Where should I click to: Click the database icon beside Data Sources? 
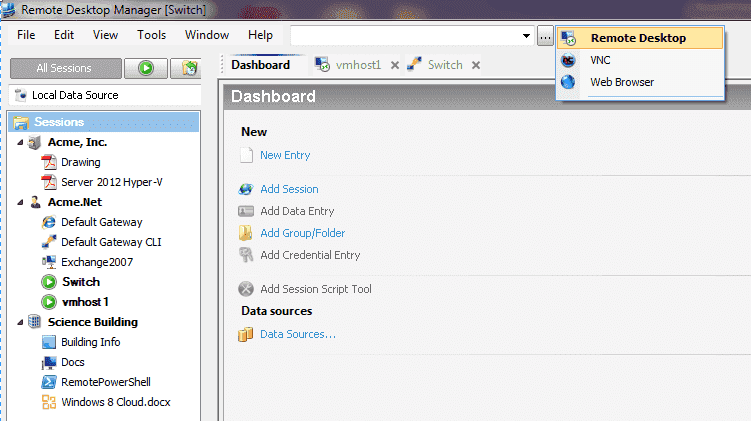point(245,334)
